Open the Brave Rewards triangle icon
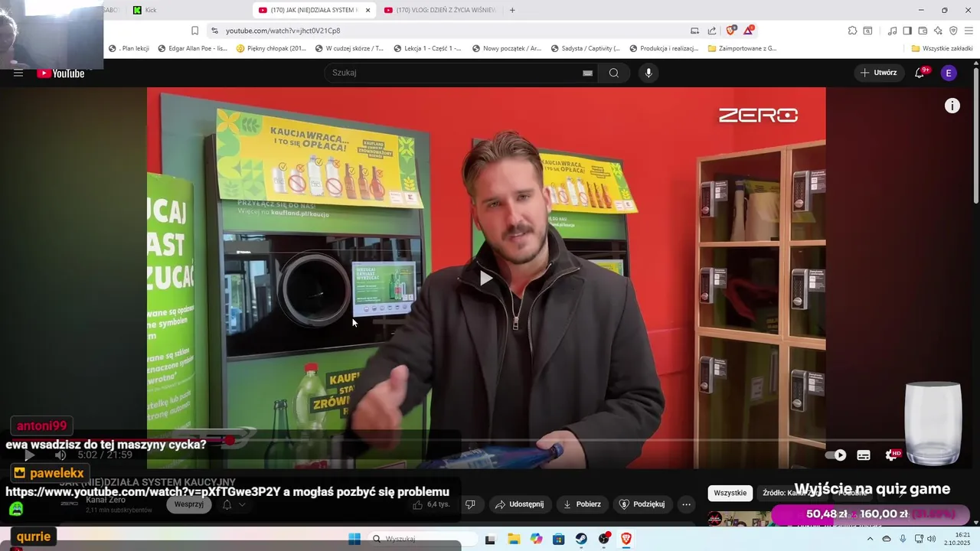 coord(748,31)
